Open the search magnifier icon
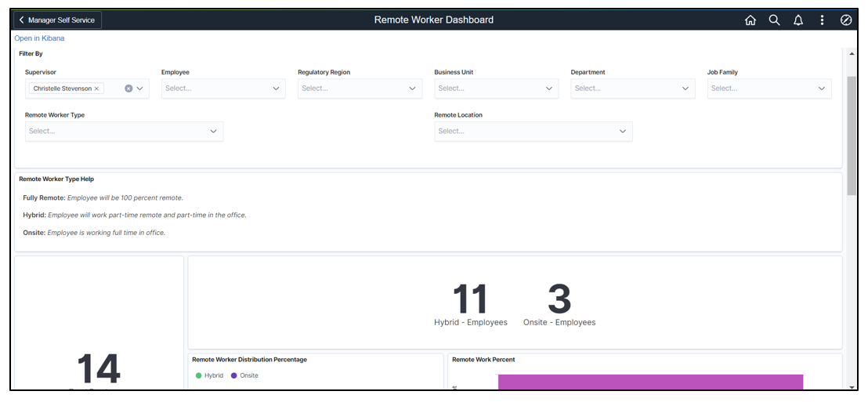 (774, 20)
